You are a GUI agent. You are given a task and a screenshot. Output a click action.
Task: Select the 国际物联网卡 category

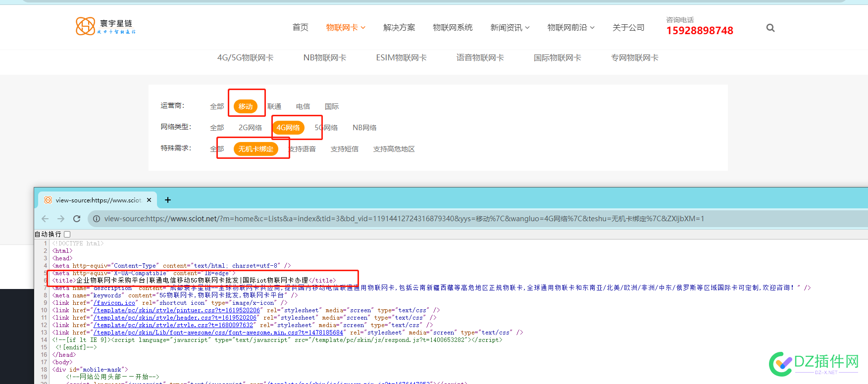pyautogui.click(x=558, y=58)
